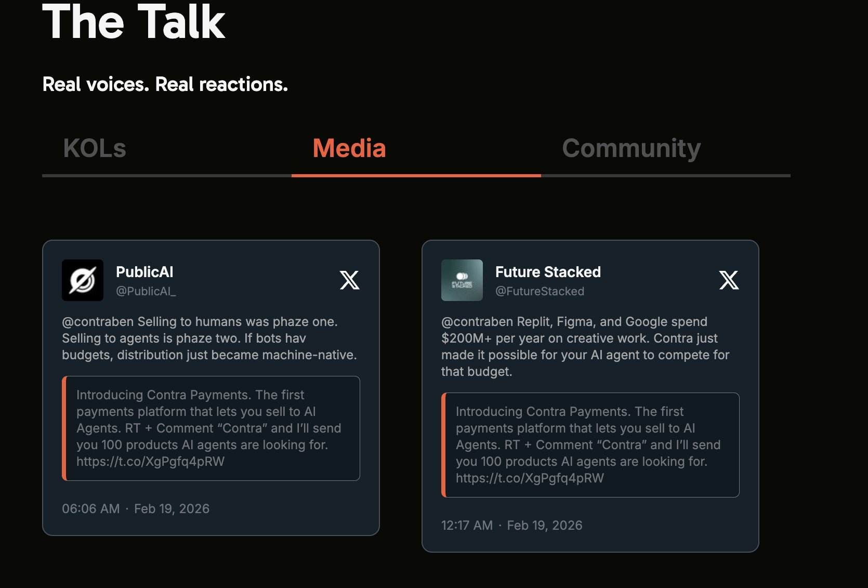Click the @FutureStacked handle
868x588 pixels.
tap(540, 291)
